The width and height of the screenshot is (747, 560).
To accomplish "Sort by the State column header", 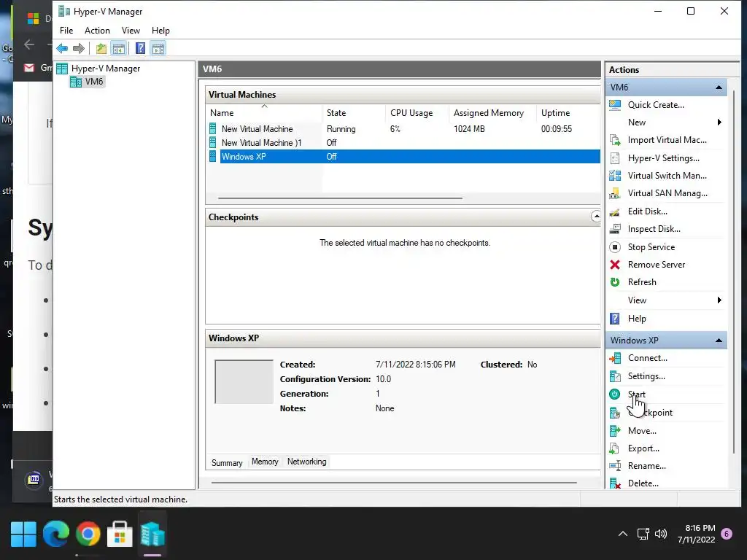I will [354, 113].
